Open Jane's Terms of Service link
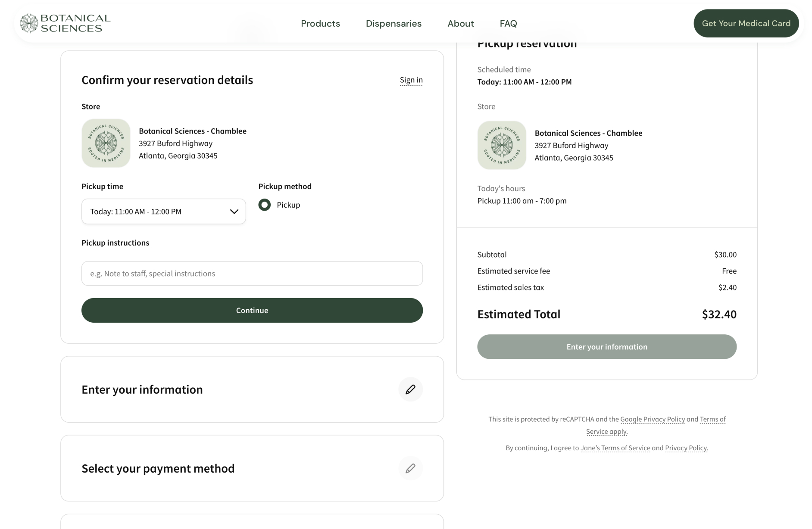 point(615,448)
